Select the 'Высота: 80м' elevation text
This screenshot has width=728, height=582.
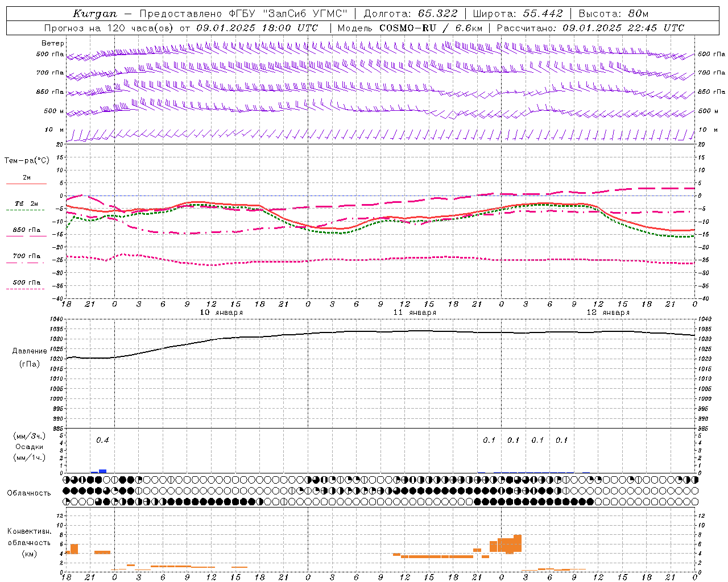pos(614,14)
